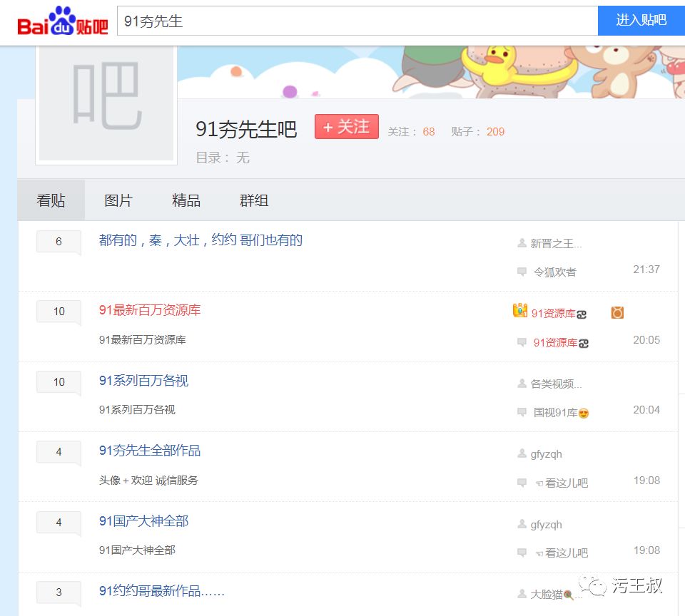Viewport: 685px width, 616px height.
Task: Click the + 关注 follow button
Action: [347, 127]
